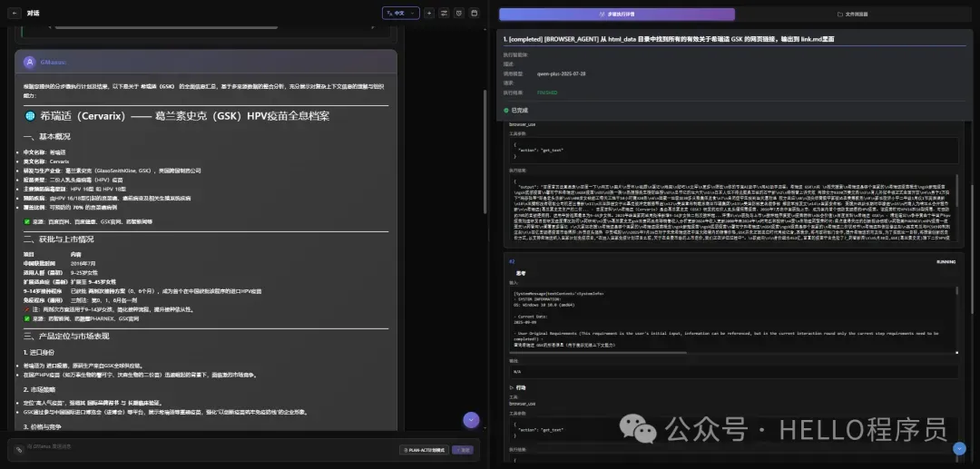Screen dimensions: 980x469
Task: Switch to the 步骤执行详情 tab
Action: tap(617, 14)
